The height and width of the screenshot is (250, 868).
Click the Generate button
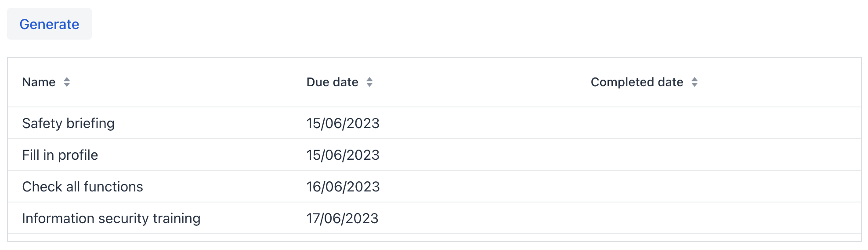click(49, 24)
